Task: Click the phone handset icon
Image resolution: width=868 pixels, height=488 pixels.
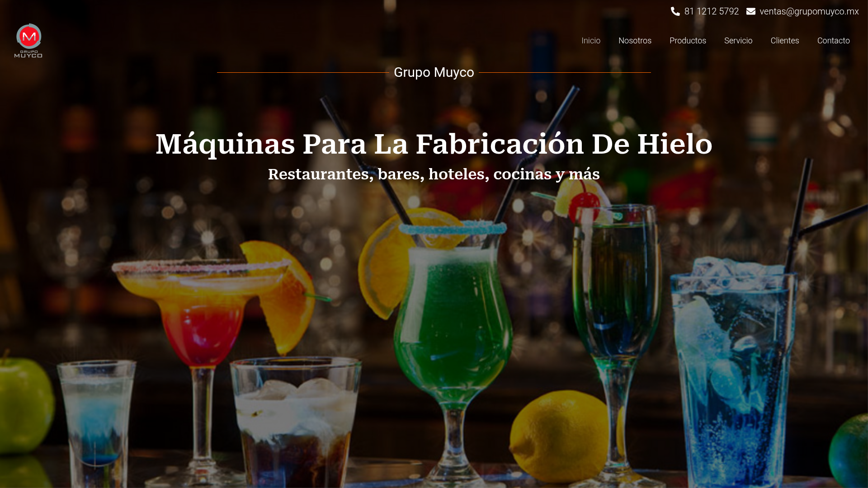Action: click(x=675, y=11)
